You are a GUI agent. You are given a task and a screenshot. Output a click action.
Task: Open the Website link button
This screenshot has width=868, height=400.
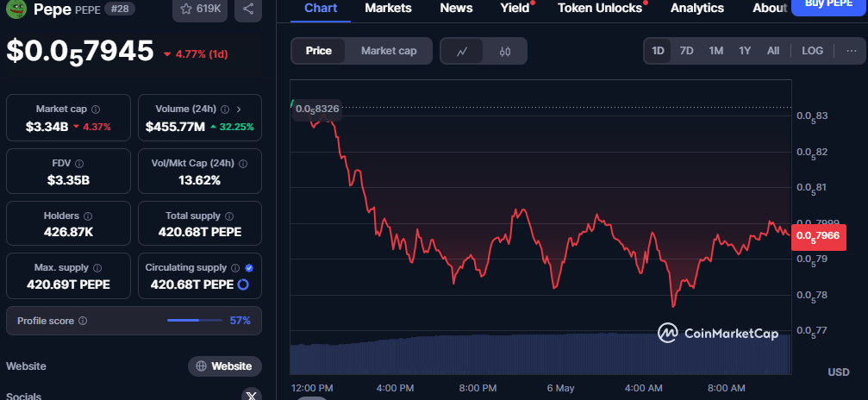click(x=225, y=366)
